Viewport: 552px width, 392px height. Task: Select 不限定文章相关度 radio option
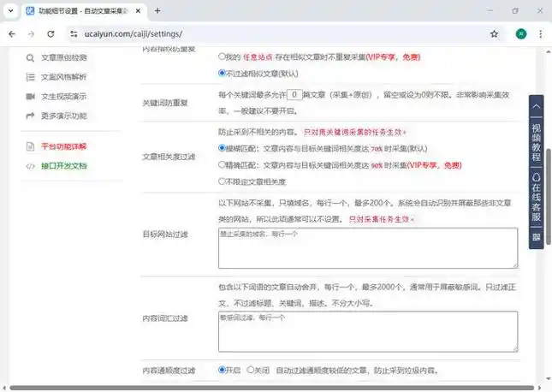coord(222,181)
